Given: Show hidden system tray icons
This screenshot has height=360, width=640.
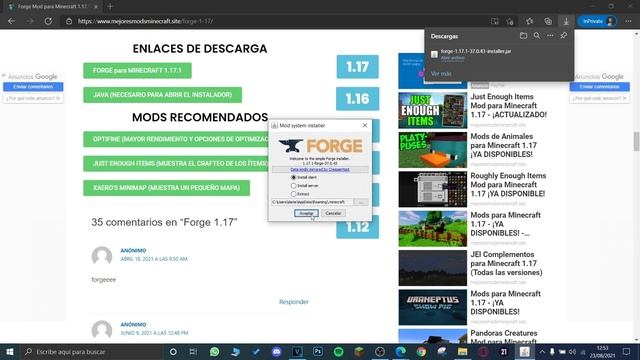Looking at the screenshot, I should (x=542, y=351).
